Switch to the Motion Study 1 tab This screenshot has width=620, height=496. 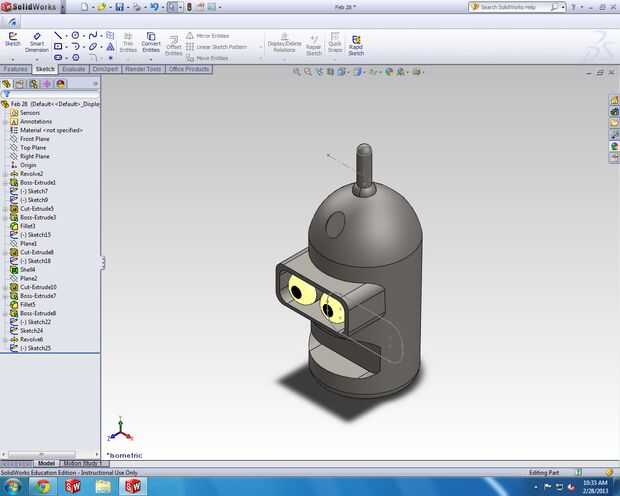click(x=80, y=464)
